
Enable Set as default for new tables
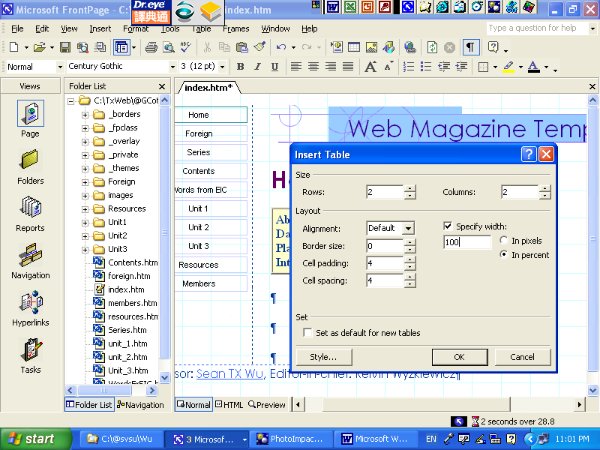click(308, 333)
